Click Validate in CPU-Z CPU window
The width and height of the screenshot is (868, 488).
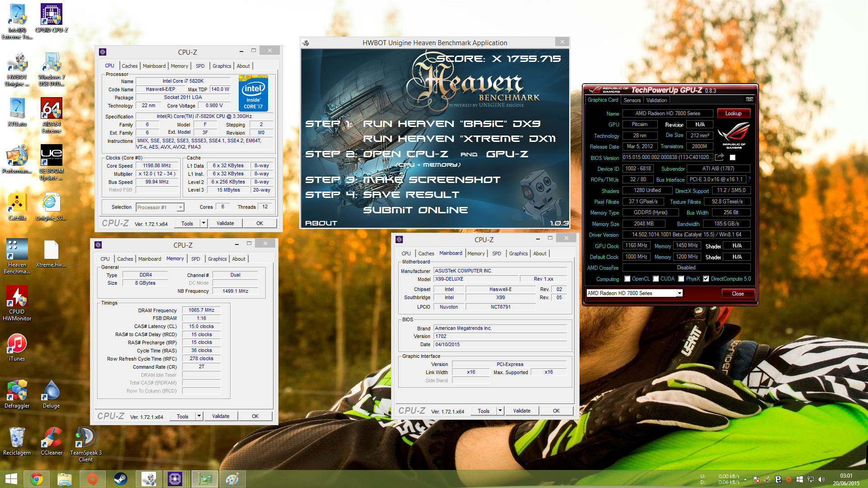[x=225, y=223]
